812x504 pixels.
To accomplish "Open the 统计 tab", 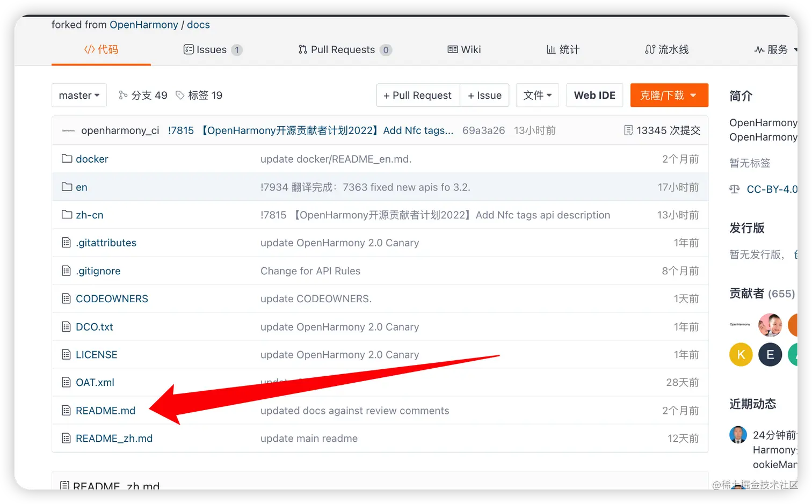I will [x=563, y=49].
